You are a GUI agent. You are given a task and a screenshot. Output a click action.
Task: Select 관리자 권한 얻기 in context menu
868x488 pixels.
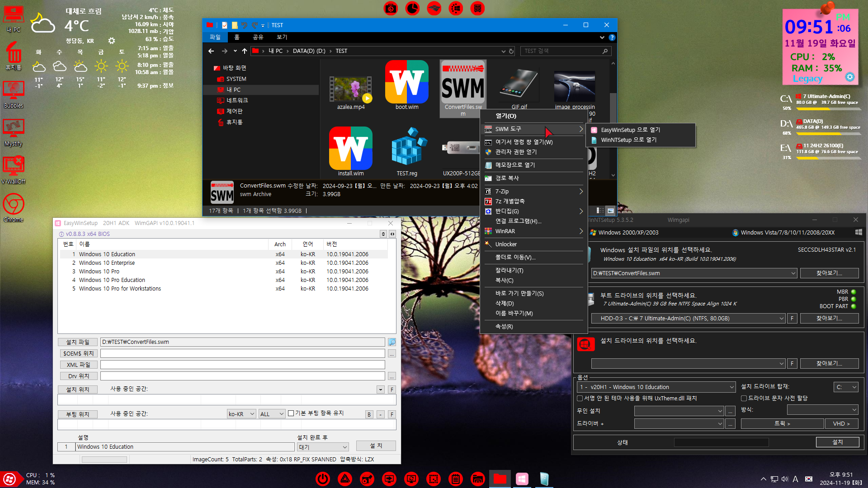click(x=533, y=152)
